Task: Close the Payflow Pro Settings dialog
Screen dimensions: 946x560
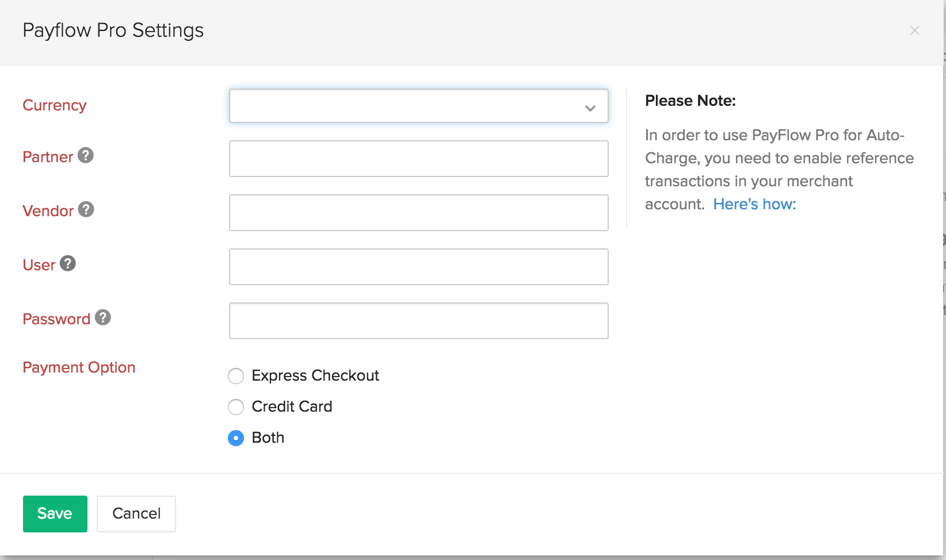Action: pos(914,30)
